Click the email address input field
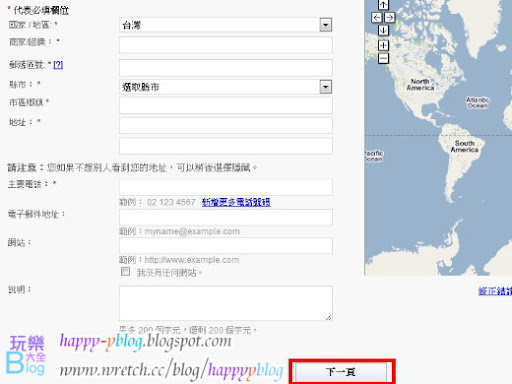Image resolution: width=512 pixels, height=384 pixels. (226, 217)
